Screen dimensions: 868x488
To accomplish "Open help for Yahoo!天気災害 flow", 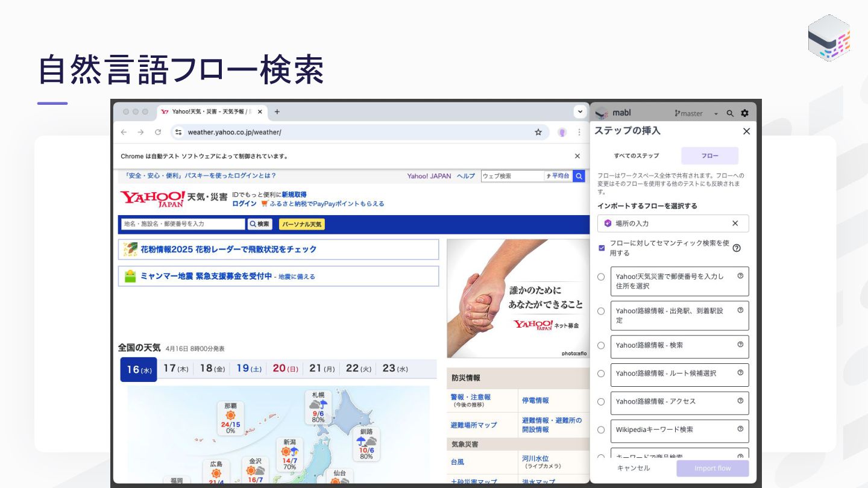I will tap(740, 276).
